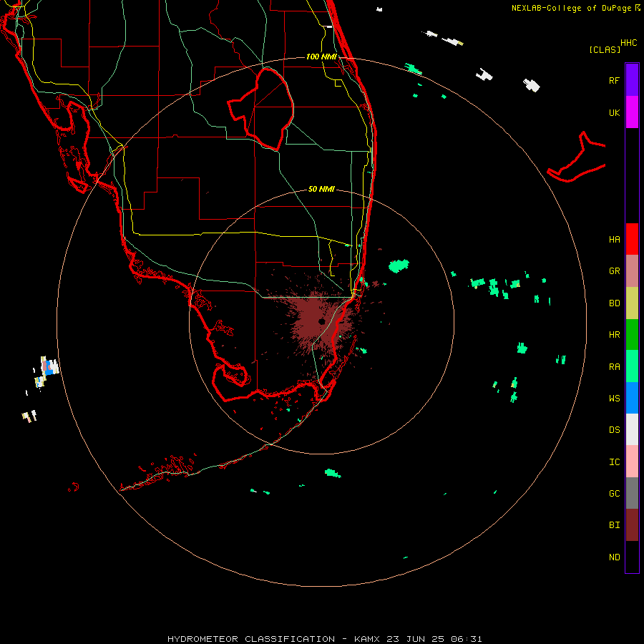
Task: Click the WS legend label
Action: click(x=614, y=399)
